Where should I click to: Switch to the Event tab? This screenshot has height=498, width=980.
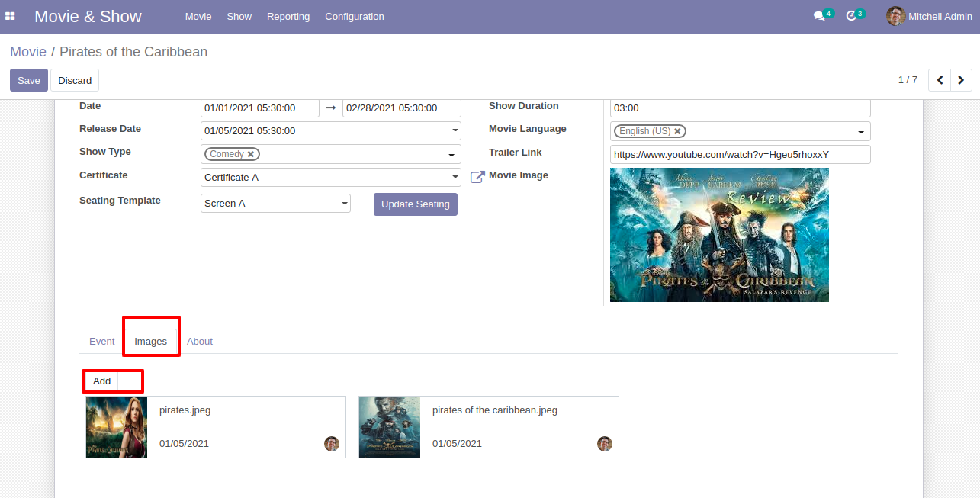coord(101,342)
